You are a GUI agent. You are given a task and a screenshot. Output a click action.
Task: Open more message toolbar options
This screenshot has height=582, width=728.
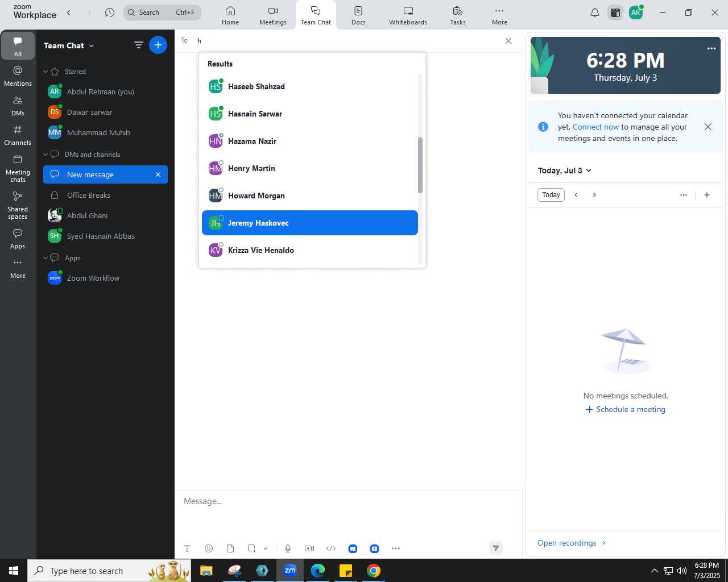[x=396, y=548]
